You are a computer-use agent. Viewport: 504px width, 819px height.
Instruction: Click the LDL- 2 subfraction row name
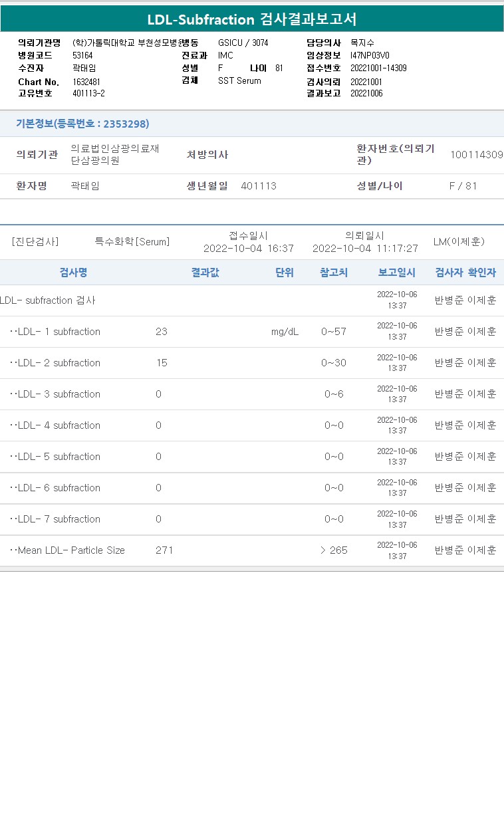click(55, 363)
